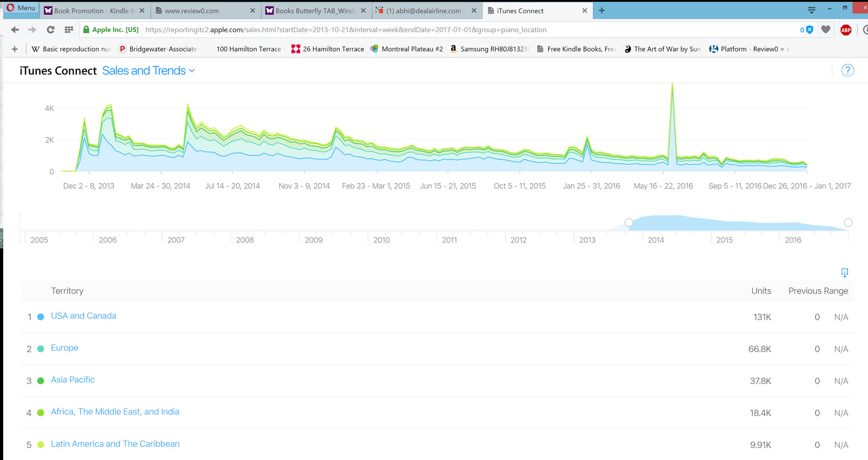Add bookmark with plus icon

tap(15, 49)
